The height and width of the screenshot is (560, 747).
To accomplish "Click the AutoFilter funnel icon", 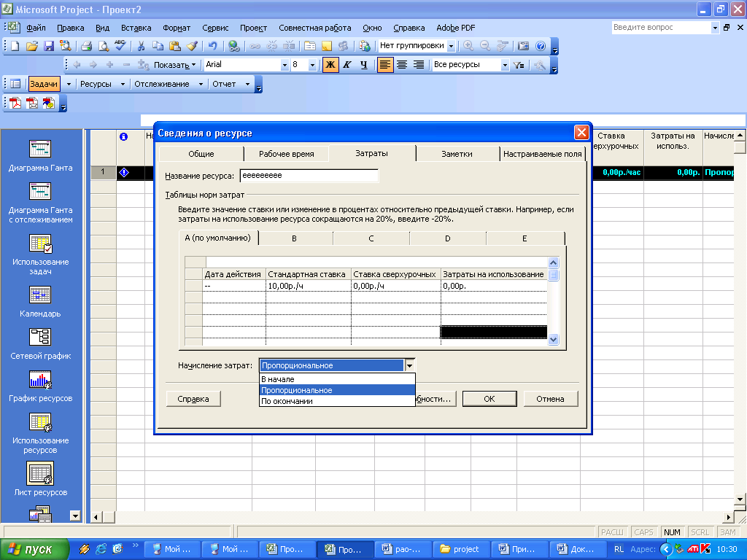I will pos(519,65).
